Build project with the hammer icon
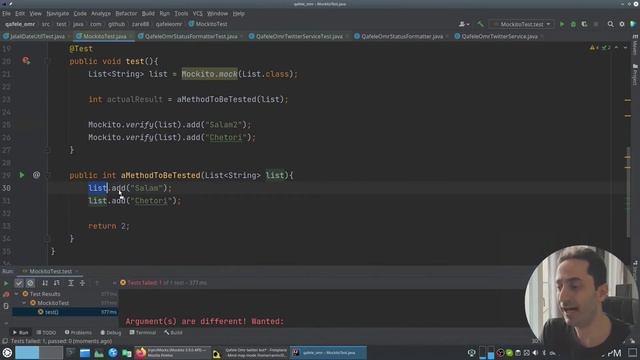 (480, 24)
